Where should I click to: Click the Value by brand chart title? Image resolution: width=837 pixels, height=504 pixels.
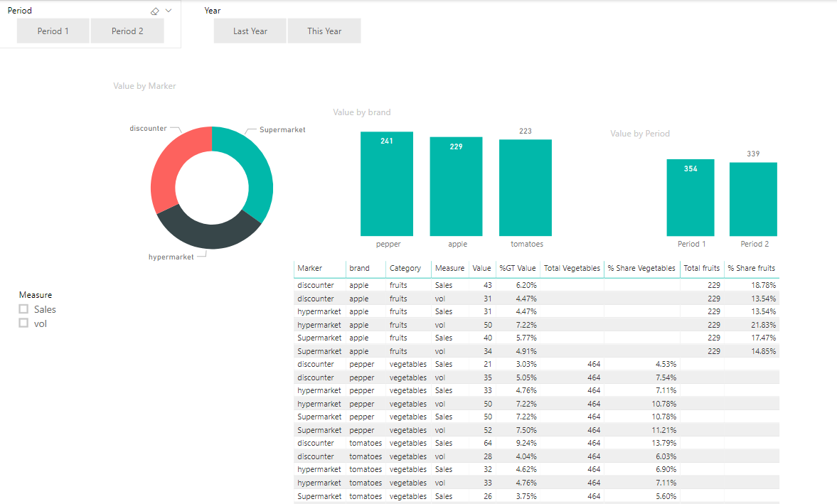pos(361,112)
